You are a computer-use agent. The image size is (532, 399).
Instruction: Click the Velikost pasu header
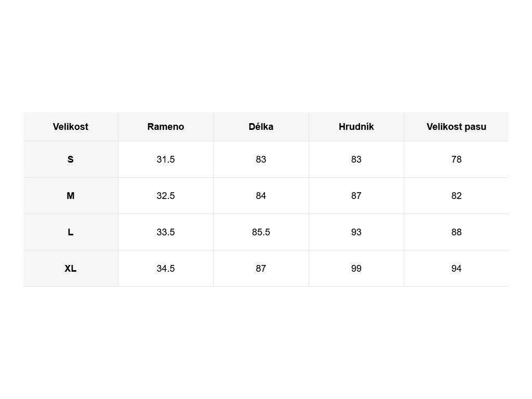click(456, 127)
